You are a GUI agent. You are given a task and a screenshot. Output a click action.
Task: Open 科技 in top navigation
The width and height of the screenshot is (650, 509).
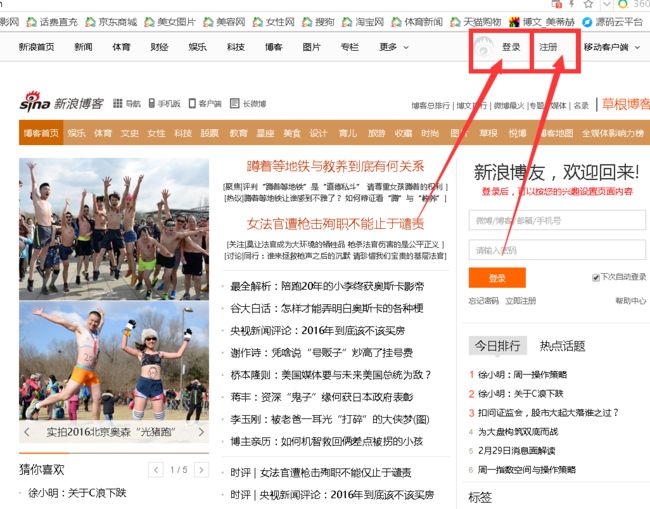click(x=235, y=47)
